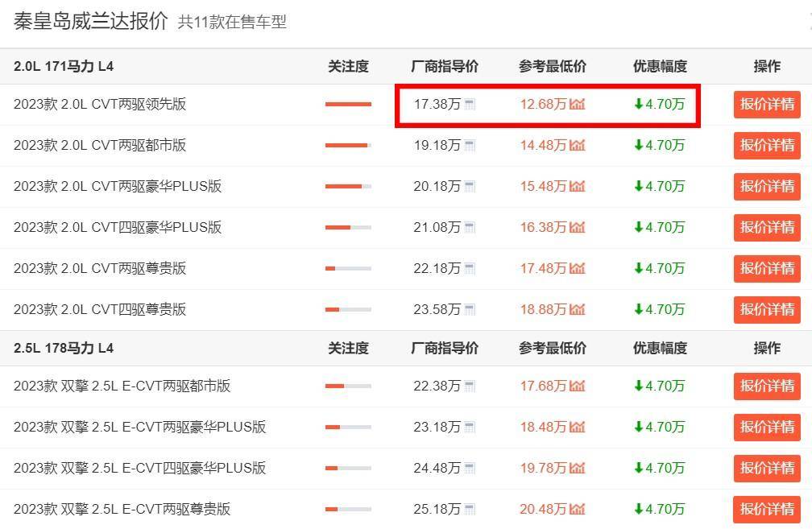The image size is (812, 529).
Task: Open the 2023款 双擎 2.5L E-CVT两驱都市版 link
Action: [122, 386]
